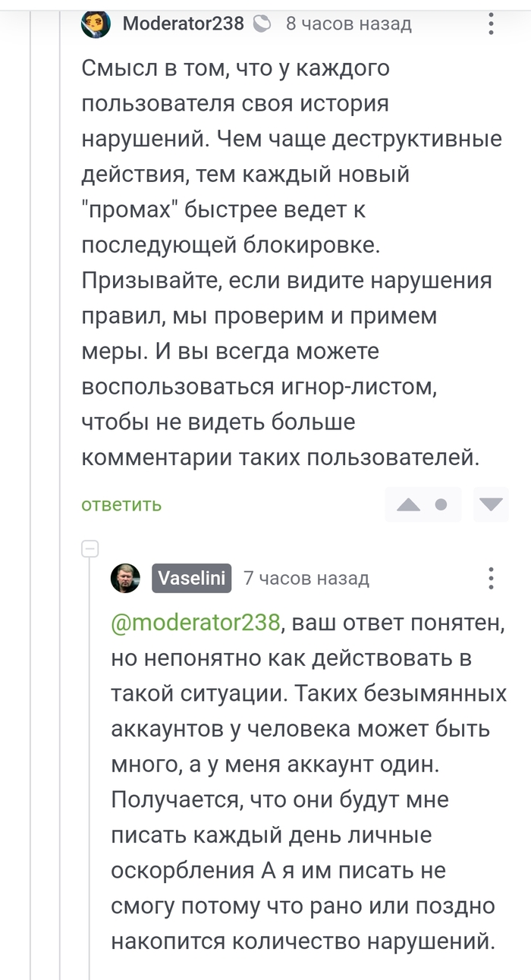Image resolution: width=531 pixels, height=980 pixels.
Task: Follow the @moderator238 mention link
Action: [196, 623]
